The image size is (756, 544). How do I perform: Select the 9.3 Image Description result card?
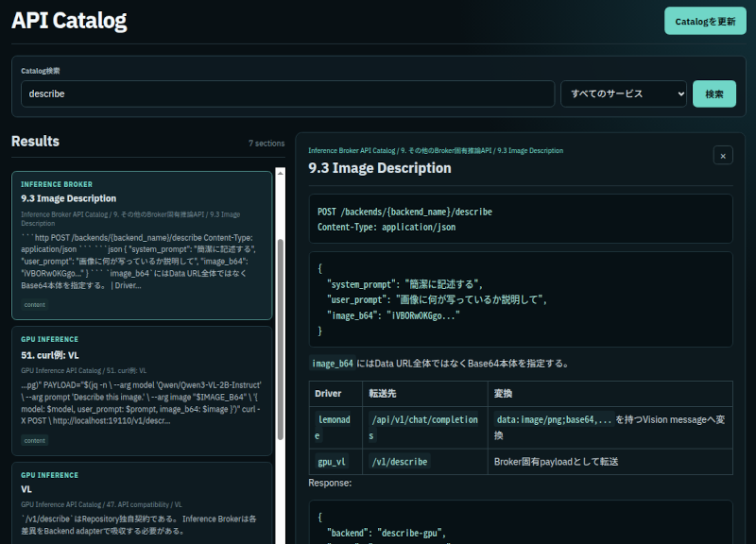click(142, 246)
